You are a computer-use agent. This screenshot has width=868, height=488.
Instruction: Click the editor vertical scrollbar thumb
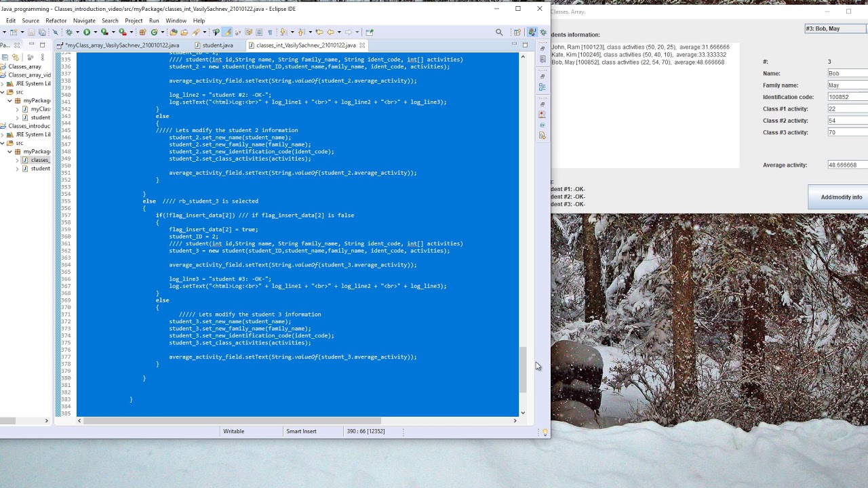point(523,369)
